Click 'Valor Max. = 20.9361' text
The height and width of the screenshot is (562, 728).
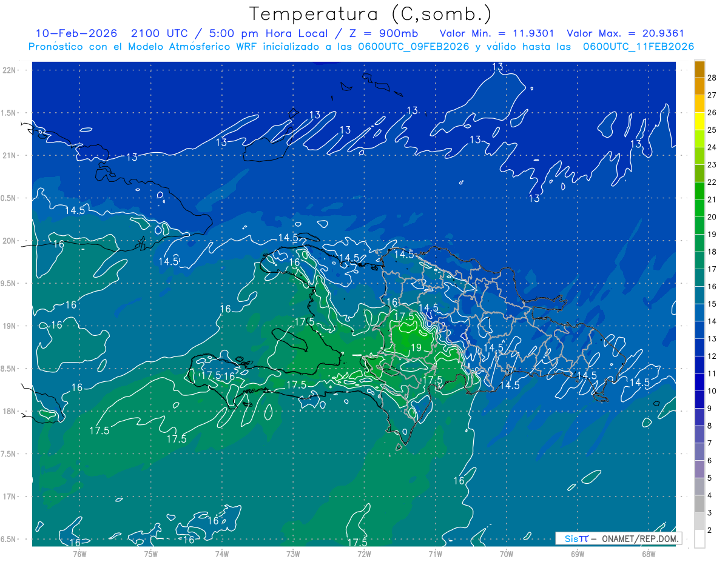point(625,33)
